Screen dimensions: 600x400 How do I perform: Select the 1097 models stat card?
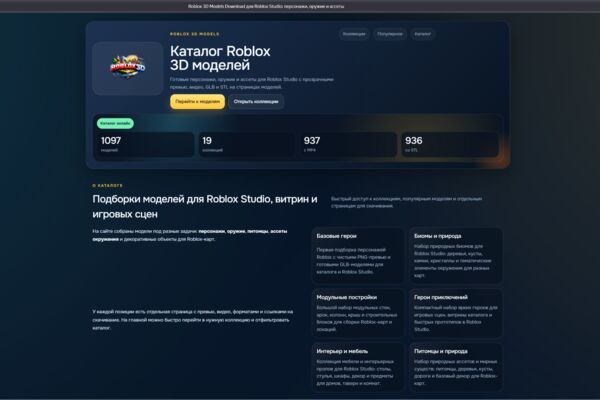[145, 144]
